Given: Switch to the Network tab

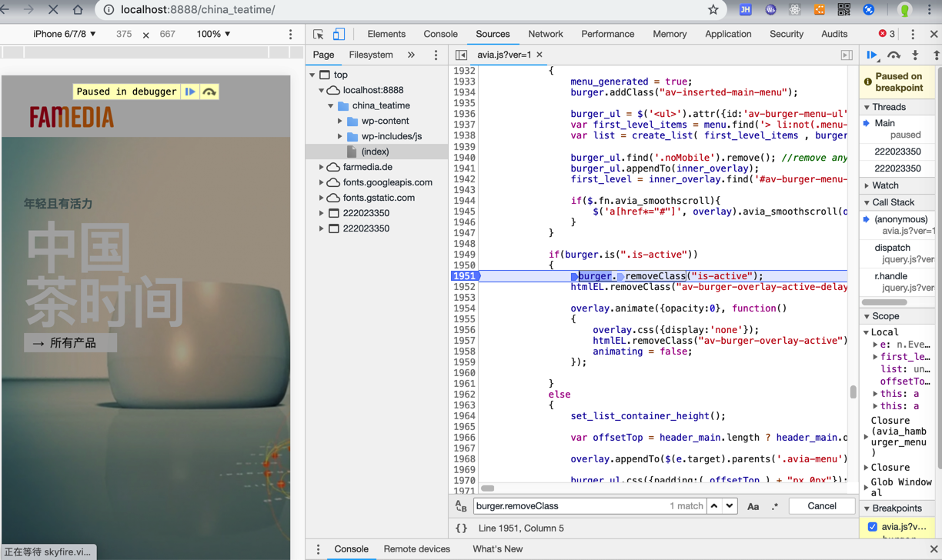Looking at the screenshot, I should (545, 34).
